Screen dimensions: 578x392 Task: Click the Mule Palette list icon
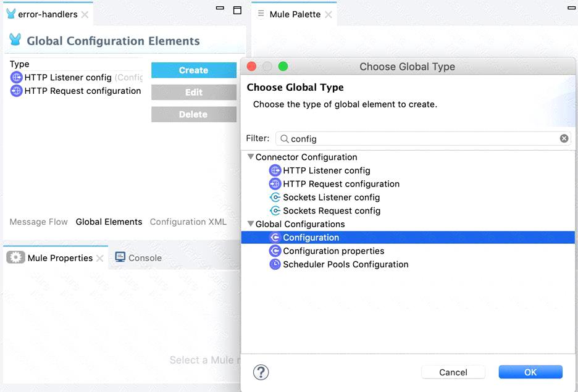click(261, 14)
